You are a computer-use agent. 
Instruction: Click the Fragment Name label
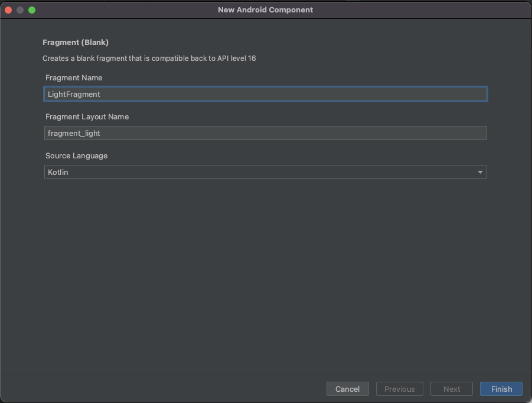tap(74, 78)
